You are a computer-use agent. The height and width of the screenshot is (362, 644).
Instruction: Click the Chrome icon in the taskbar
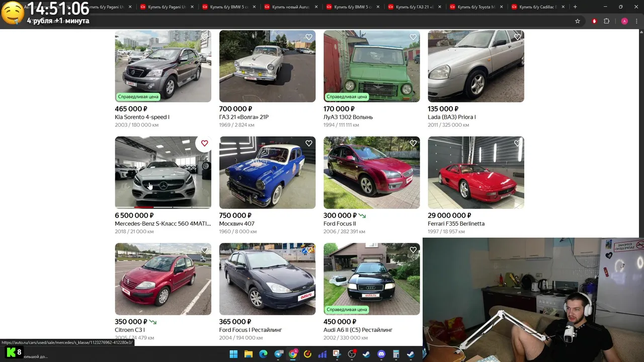click(293, 354)
